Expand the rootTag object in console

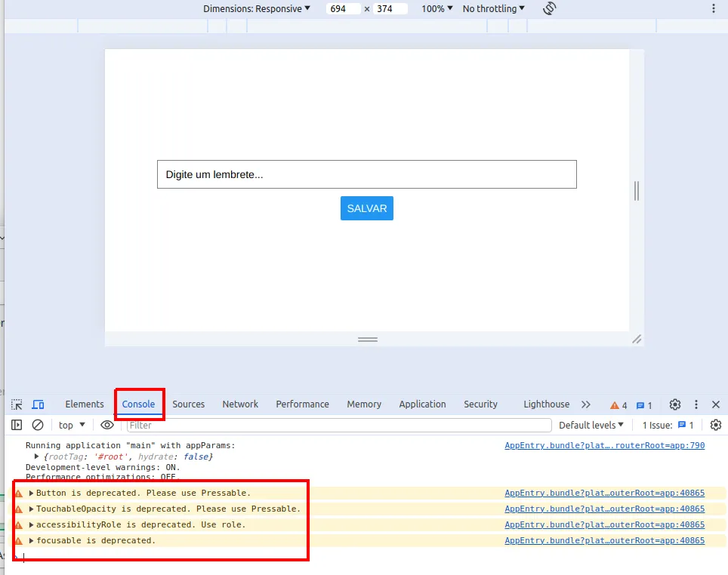(x=36, y=457)
